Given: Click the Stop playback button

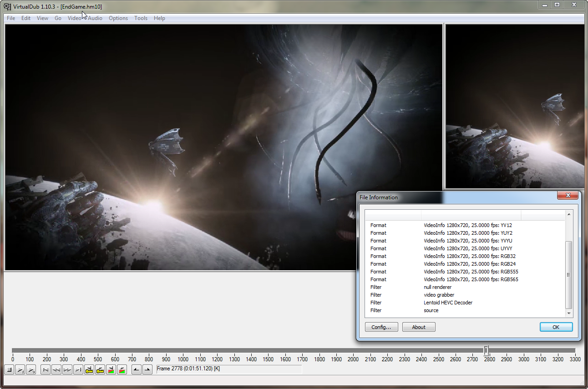Looking at the screenshot, I should [x=9, y=370].
